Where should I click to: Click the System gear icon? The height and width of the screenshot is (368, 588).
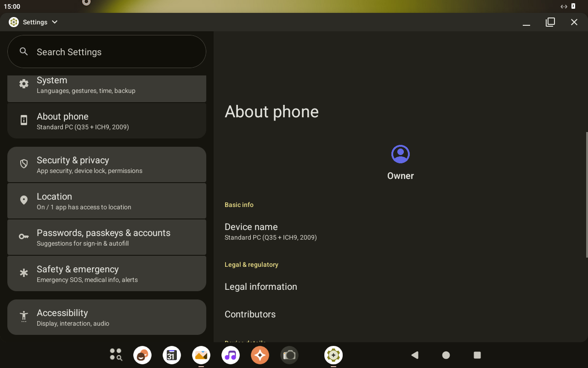pos(24,84)
